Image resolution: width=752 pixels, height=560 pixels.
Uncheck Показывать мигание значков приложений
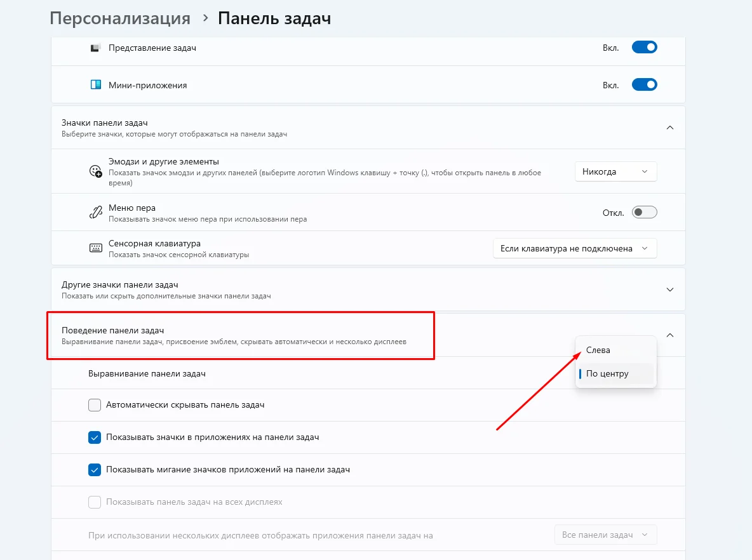pyautogui.click(x=95, y=470)
